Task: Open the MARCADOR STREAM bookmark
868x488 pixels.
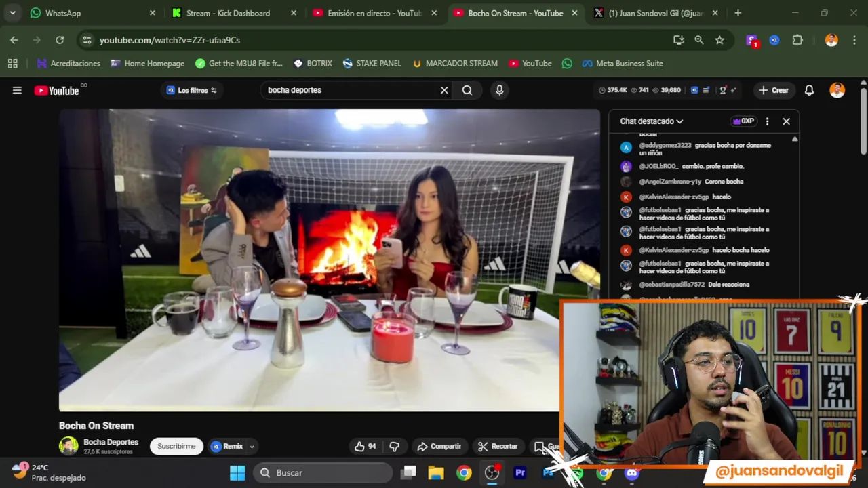Action: (x=455, y=63)
